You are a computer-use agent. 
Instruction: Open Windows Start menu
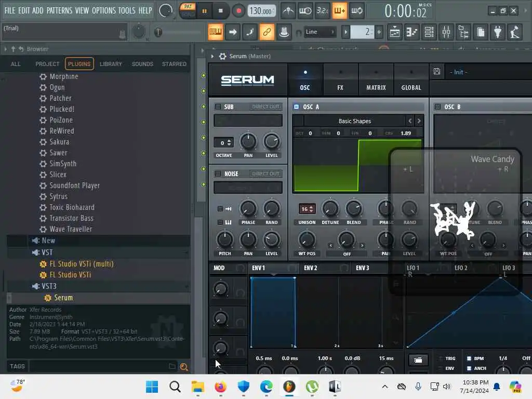pyautogui.click(x=152, y=387)
